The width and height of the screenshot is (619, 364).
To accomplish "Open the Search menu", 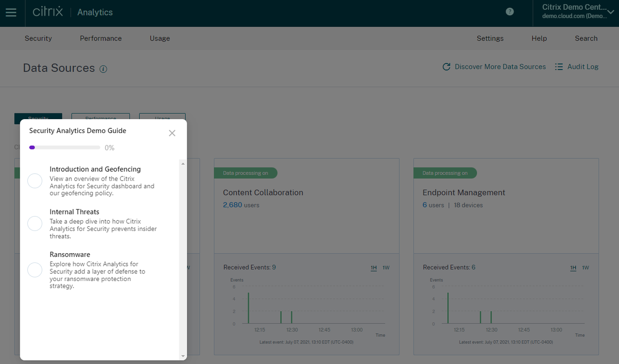I will tap(586, 38).
